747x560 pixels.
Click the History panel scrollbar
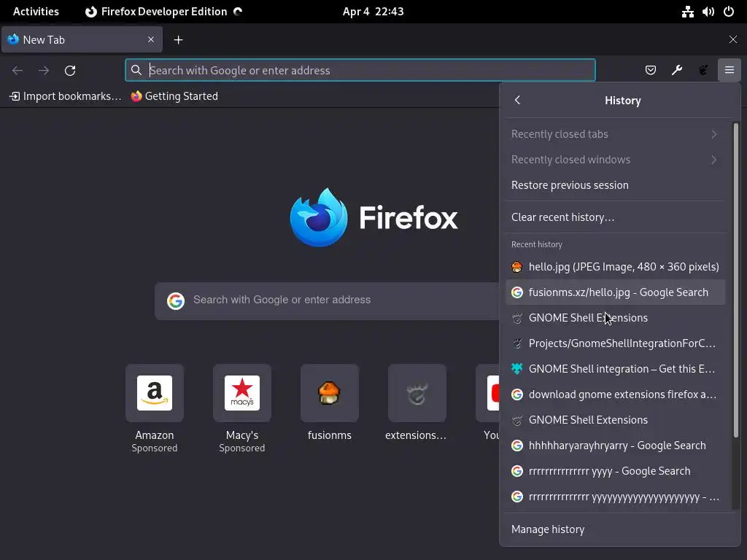(735, 281)
